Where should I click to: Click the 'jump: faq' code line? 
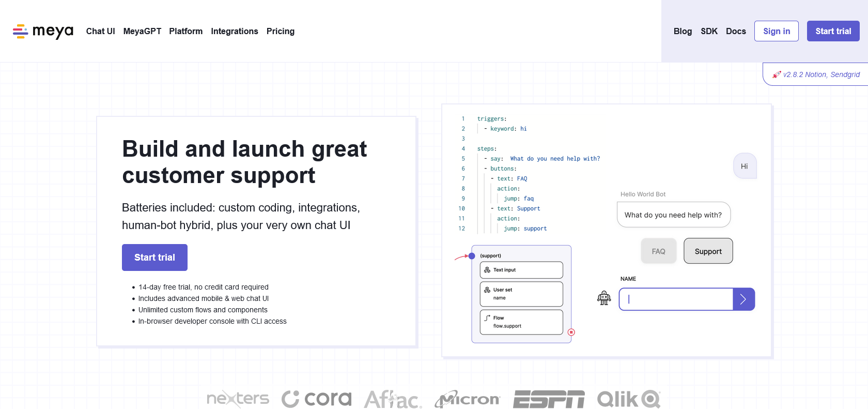point(519,199)
